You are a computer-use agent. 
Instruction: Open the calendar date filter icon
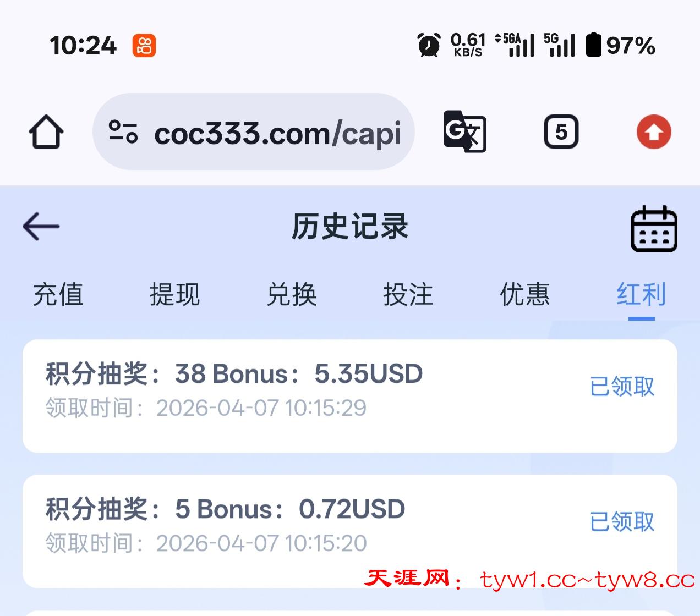click(654, 229)
